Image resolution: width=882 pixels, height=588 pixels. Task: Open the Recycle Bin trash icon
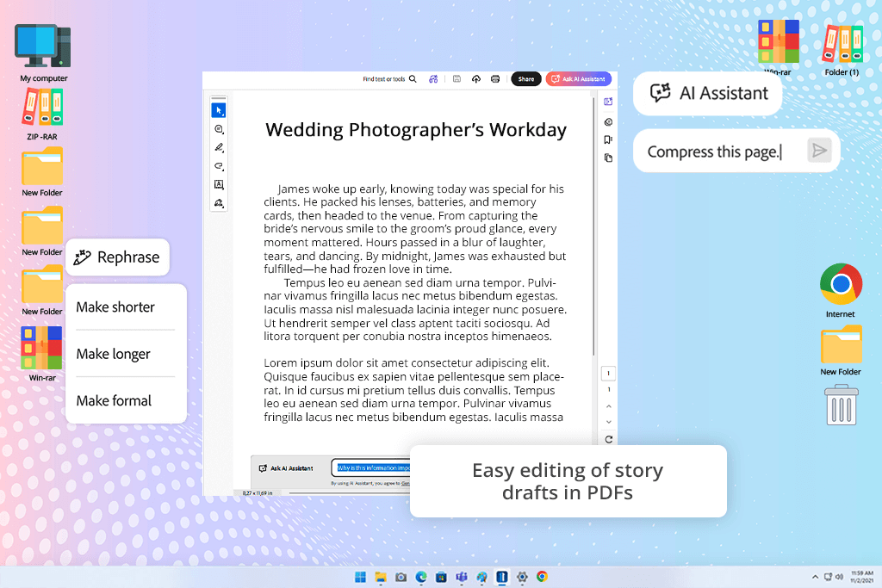842,405
